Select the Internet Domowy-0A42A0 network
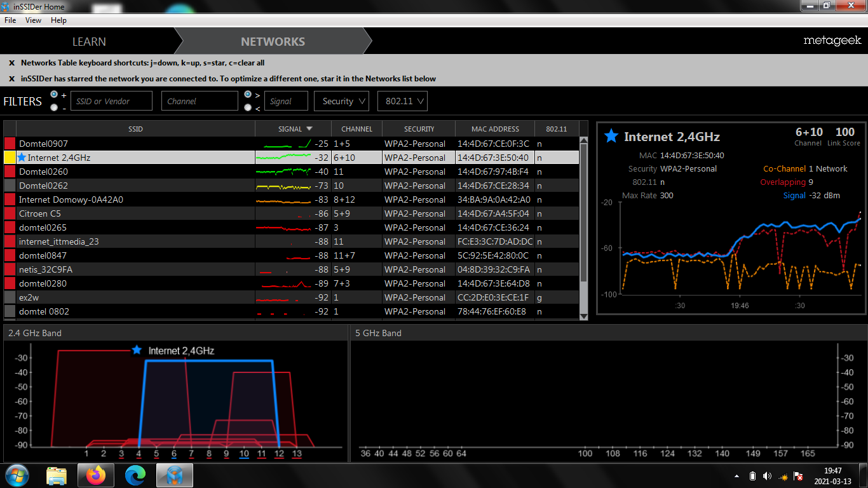Viewport: 868px width, 488px height. (292, 200)
